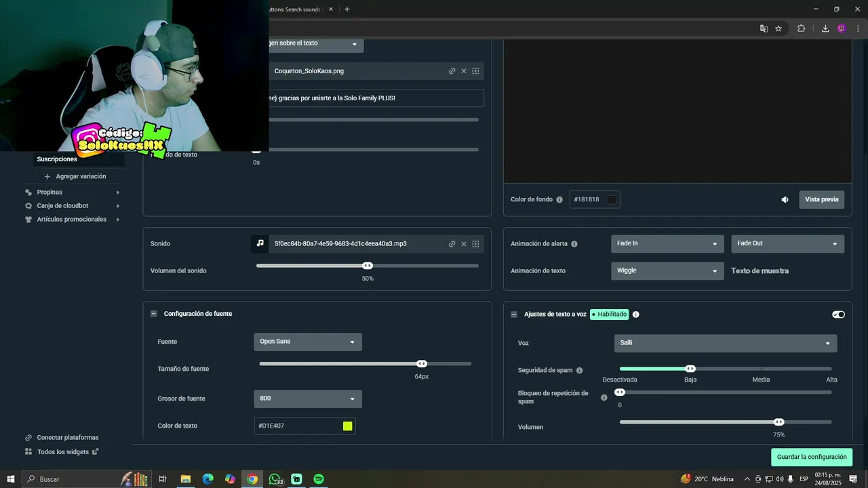
Task: Bookmark this page with the star icon
Action: coord(778,28)
